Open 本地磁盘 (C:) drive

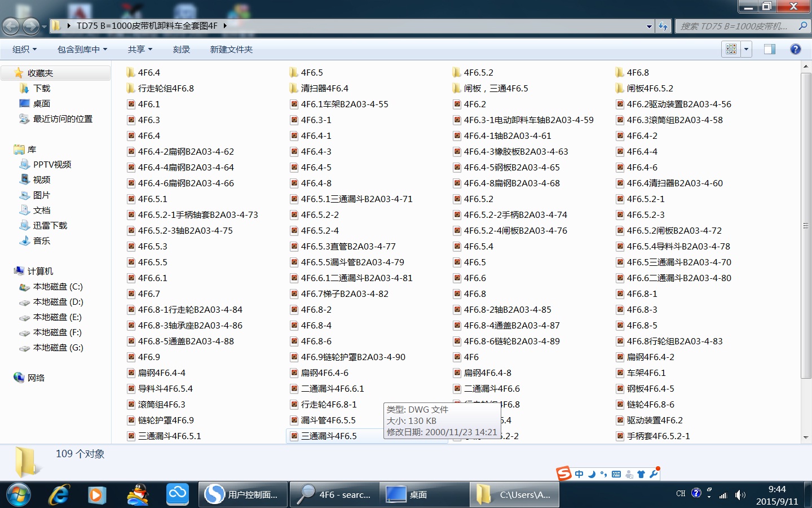coord(58,286)
